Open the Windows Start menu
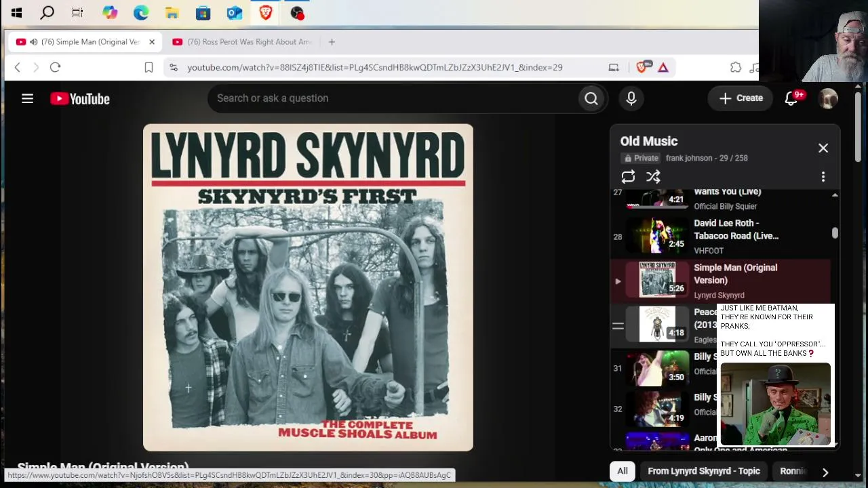The image size is (868, 488). coord(17,12)
